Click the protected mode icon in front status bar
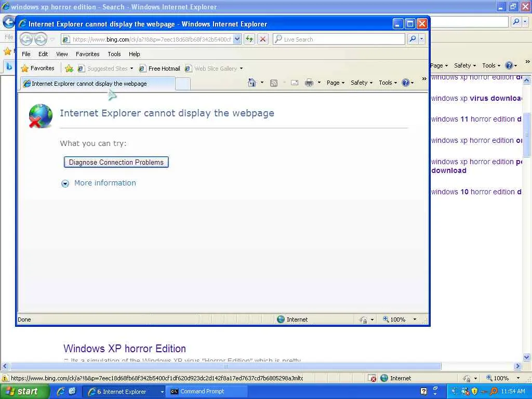 (363, 320)
